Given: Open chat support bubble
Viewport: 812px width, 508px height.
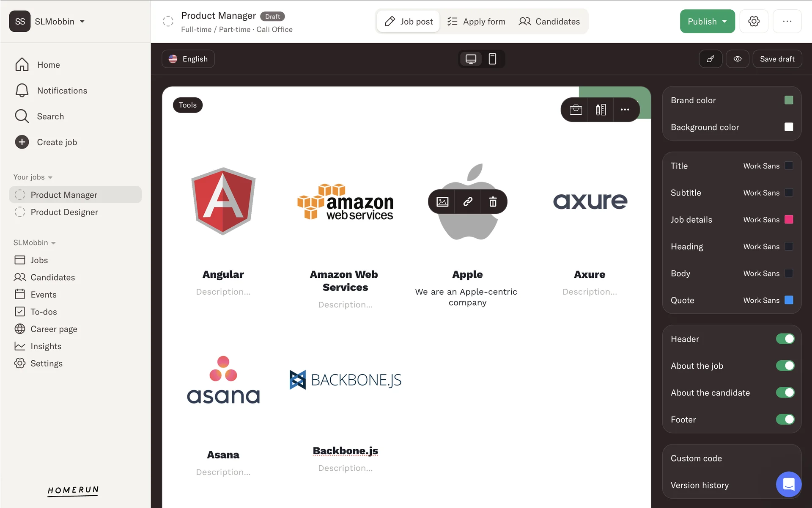Looking at the screenshot, I should pos(788,484).
